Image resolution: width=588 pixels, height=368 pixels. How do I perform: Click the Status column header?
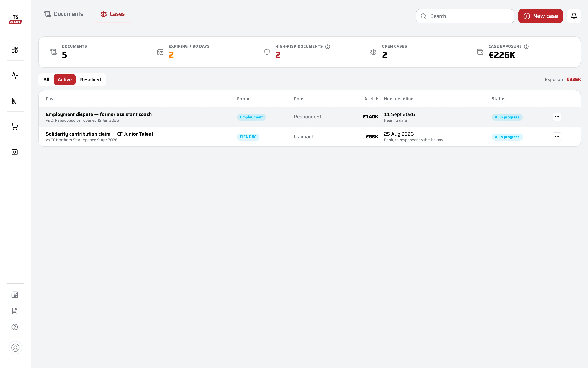pyautogui.click(x=498, y=99)
